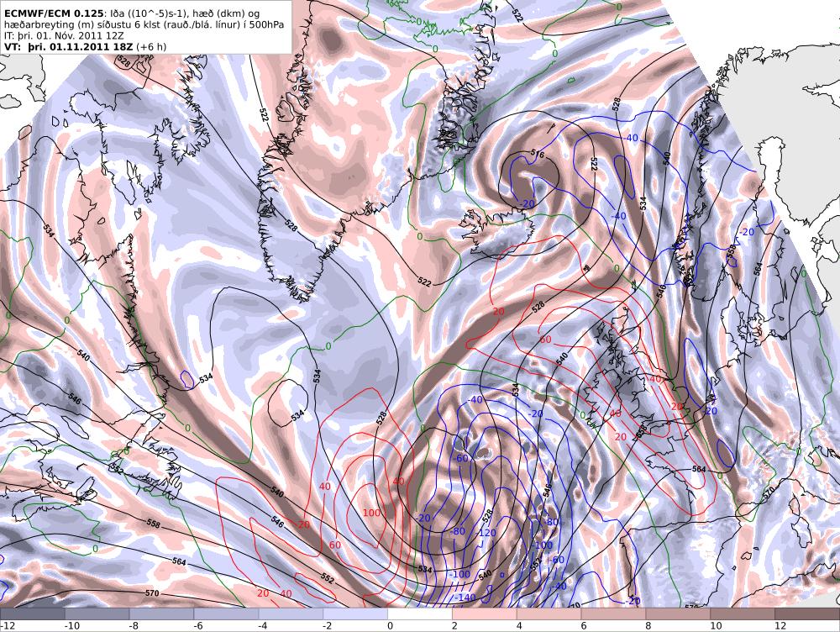Select the darkest grey-blue swatch left of -12
840x632 pixels.
[x=33, y=614]
